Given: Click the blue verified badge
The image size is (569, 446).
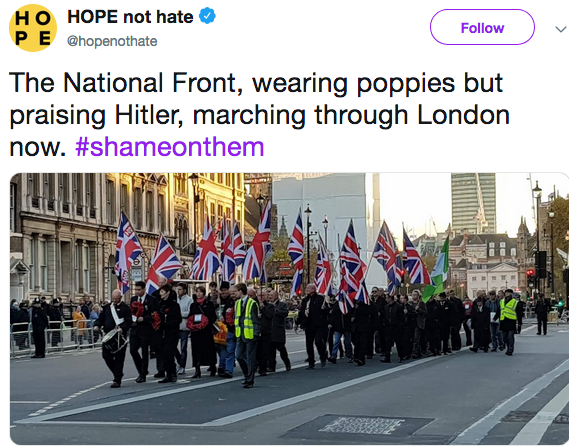Looking at the screenshot, I should point(208,16).
